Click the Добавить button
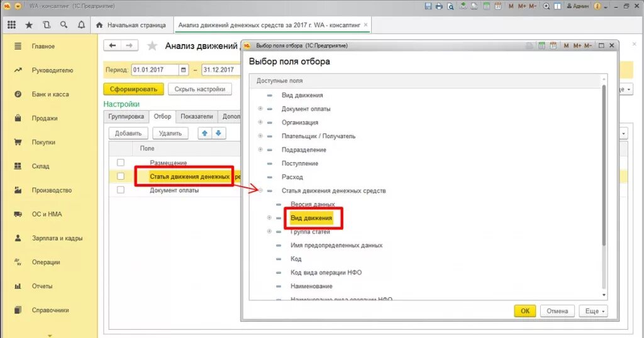Image resolution: width=644 pixels, height=338 pixels. pyautogui.click(x=128, y=133)
